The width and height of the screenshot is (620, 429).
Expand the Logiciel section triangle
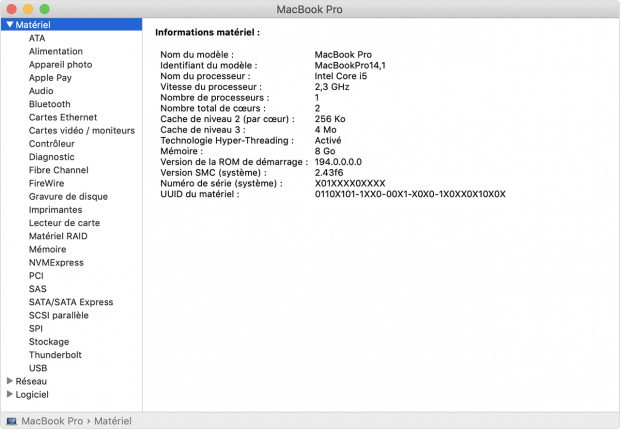pyautogui.click(x=10, y=394)
